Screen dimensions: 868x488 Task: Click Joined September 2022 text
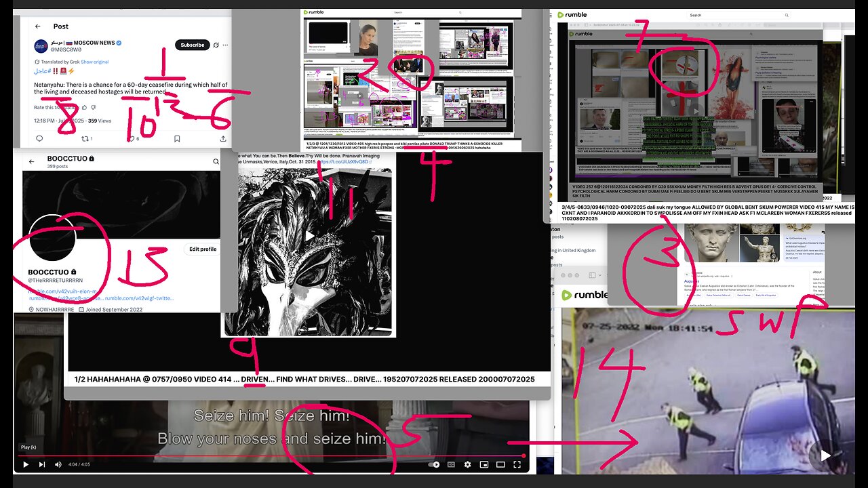[115, 309]
